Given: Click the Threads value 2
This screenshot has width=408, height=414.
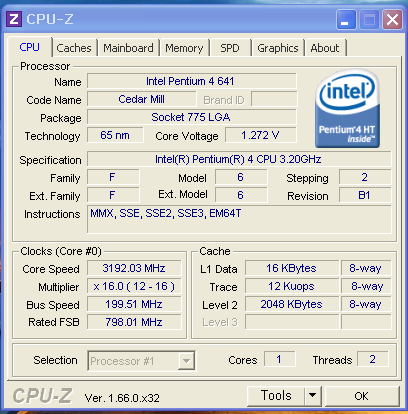Looking at the screenshot, I should 372,359.
